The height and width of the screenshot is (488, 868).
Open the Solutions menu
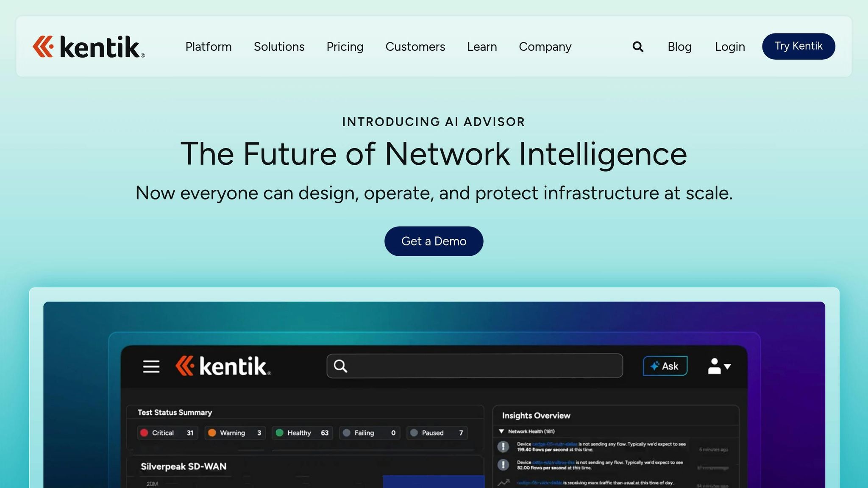click(x=279, y=47)
